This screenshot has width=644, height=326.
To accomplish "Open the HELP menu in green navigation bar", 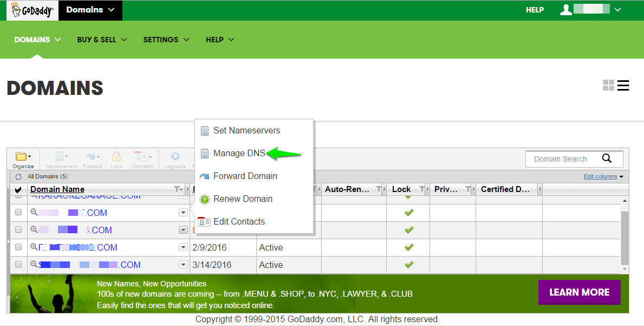I will point(220,40).
